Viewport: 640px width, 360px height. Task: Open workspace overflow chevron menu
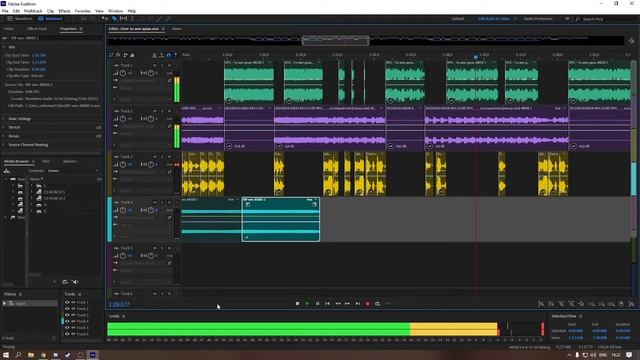567,19
